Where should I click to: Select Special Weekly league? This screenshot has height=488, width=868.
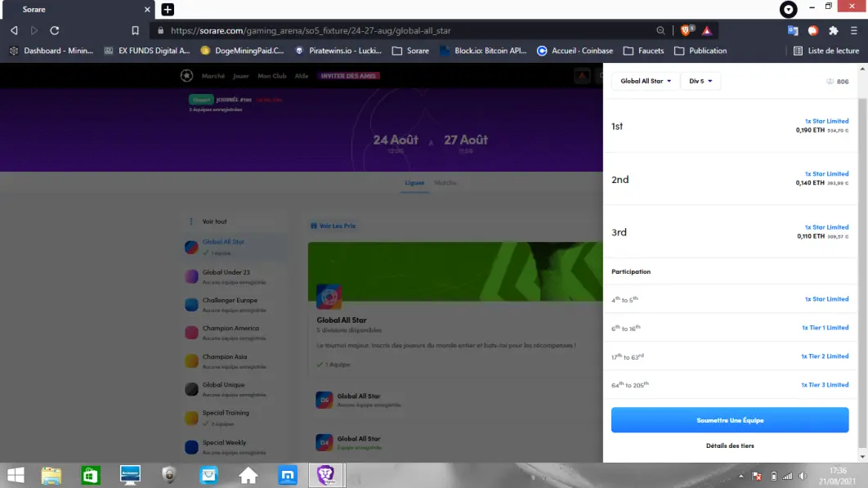click(235, 447)
